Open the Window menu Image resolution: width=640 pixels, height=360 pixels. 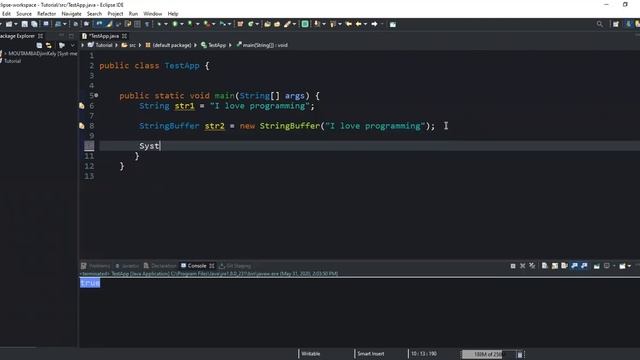153,14
